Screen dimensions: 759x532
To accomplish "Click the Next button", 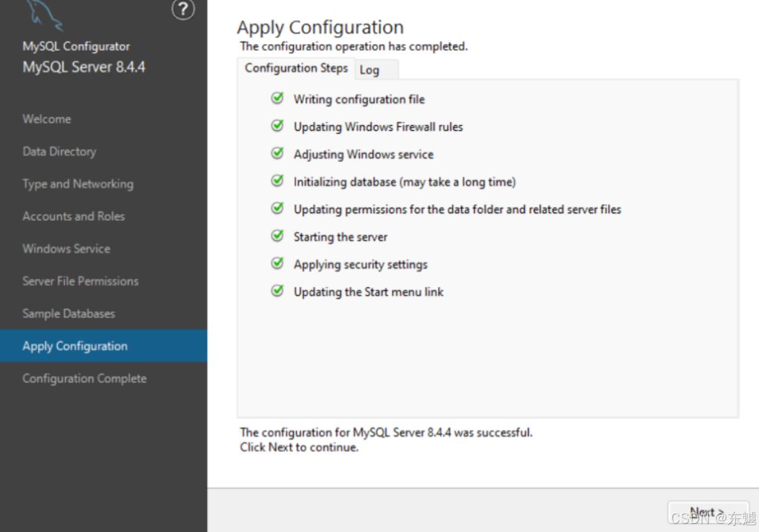I will click(x=708, y=512).
